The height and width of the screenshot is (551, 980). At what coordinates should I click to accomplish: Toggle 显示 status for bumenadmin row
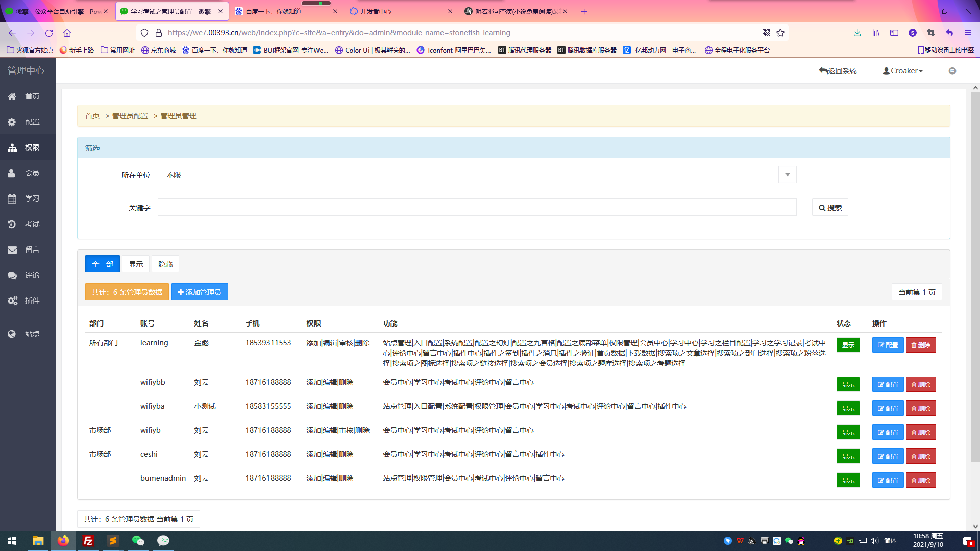[848, 481]
